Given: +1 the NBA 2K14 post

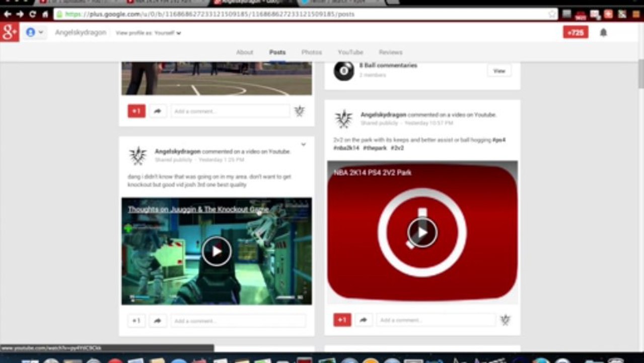Looking at the screenshot, I should click(342, 320).
